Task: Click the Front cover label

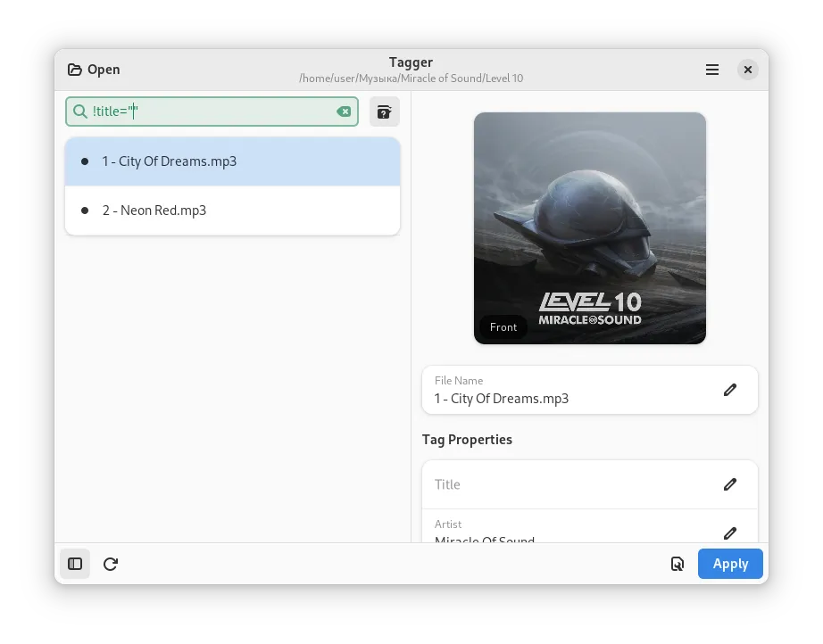Action: pyautogui.click(x=503, y=327)
